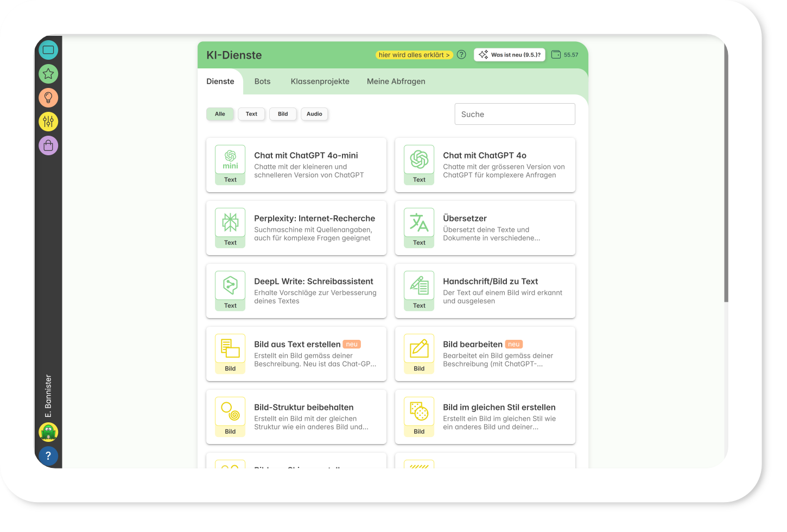
Task: Go to the Meine Abfragen tab
Action: (x=396, y=81)
